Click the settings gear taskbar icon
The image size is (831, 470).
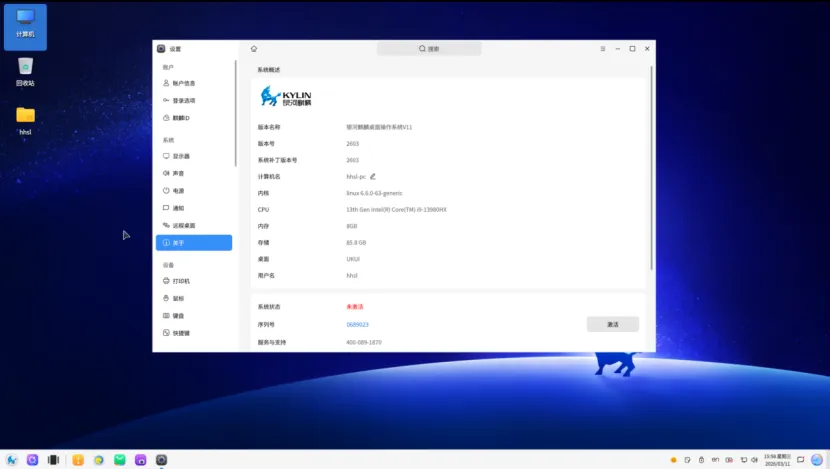click(x=162, y=460)
